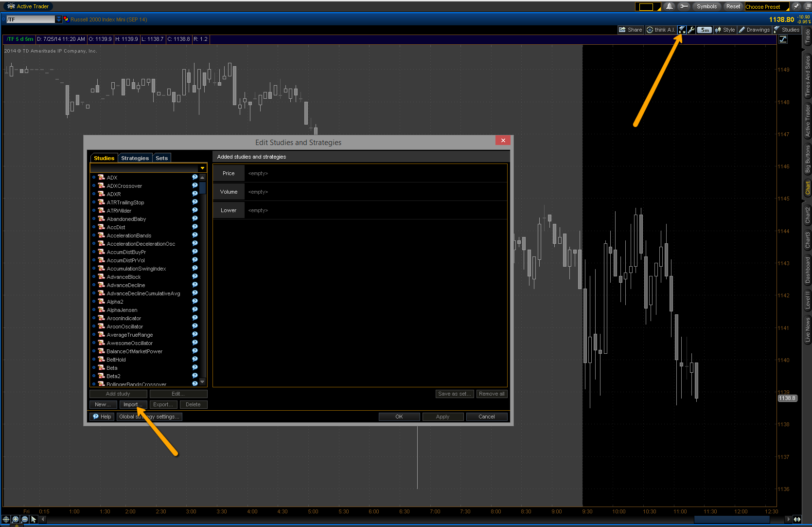Open help bubble for BeltHold
This screenshot has width=812, height=527.
(x=195, y=359)
